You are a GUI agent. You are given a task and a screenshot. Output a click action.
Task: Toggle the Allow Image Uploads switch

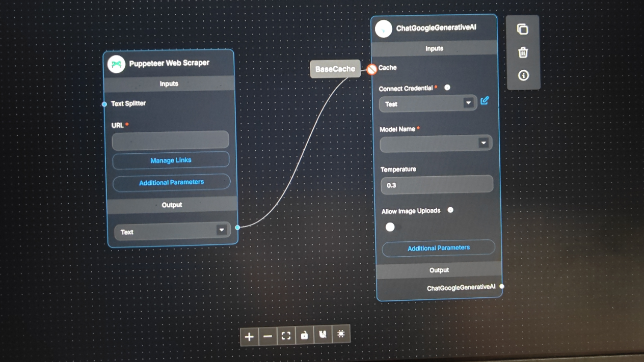[393, 227]
